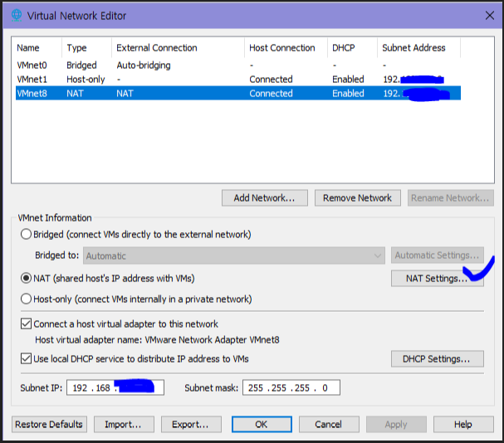The image size is (504, 443).
Task: Click the Add Network button
Action: click(x=265, y=198)
